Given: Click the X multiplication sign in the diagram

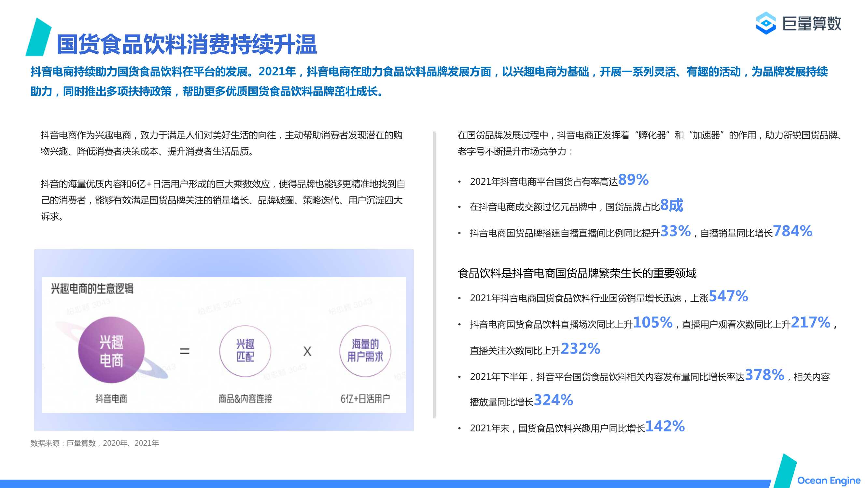Looking at the screenshot, I should tap(307, 351).
